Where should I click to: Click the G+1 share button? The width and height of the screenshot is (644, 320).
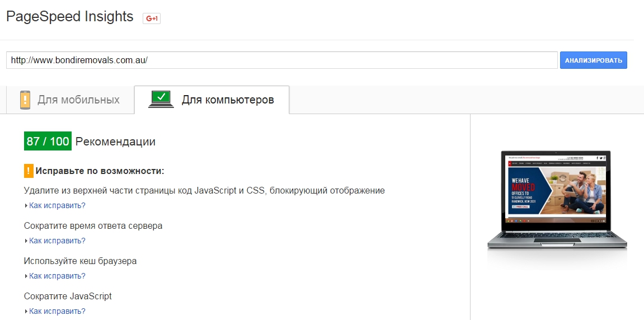[x=152, y=18]
